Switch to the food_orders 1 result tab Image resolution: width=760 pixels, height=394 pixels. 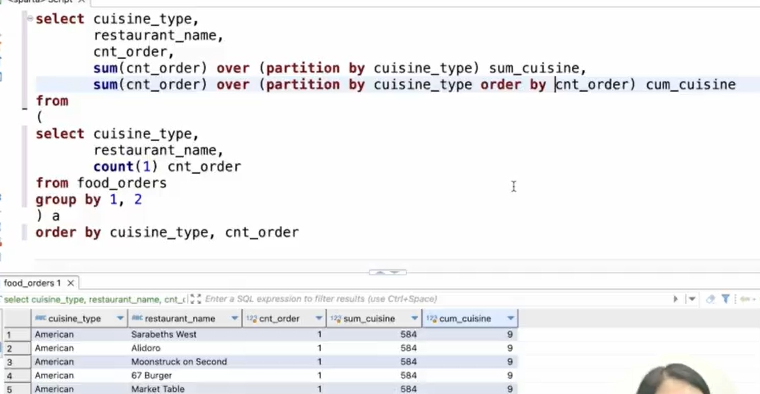coord(32,283)
